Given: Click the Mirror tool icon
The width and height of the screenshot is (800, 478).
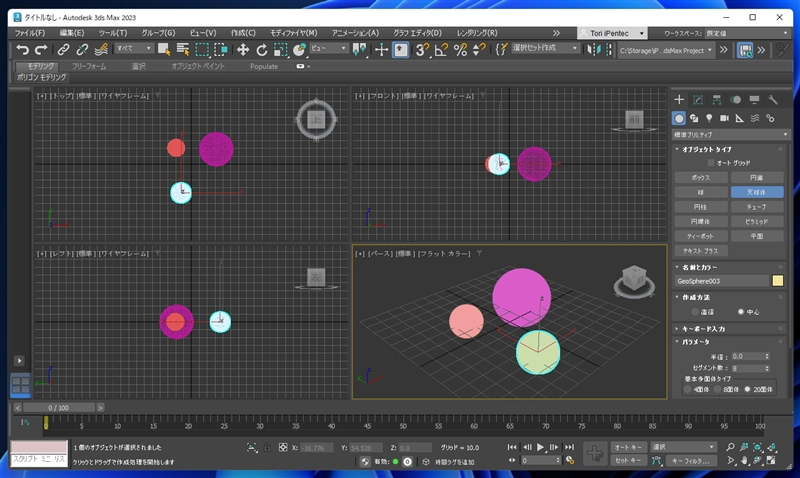Looking at the screenshot, I should point(593,49).
